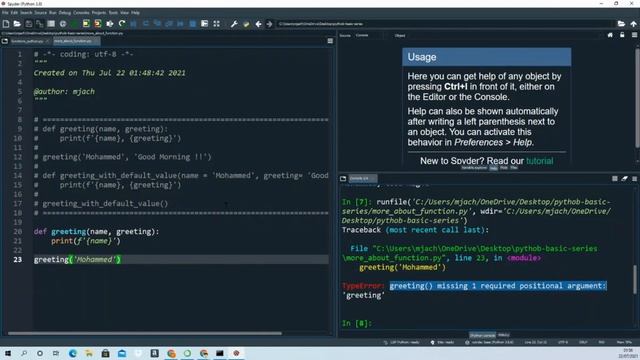Viewport: 640px width, 360px height.
Task: Open the Source menu
Action: pyautogui.click(x=40, y=13)
